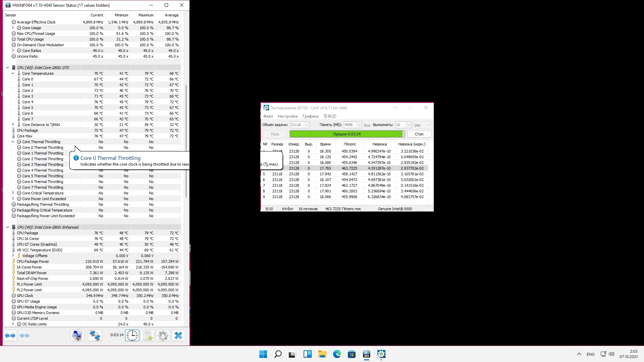The image size is (644, 362).
Task: Click the green LinX progress bar
Action: (346, 134)
